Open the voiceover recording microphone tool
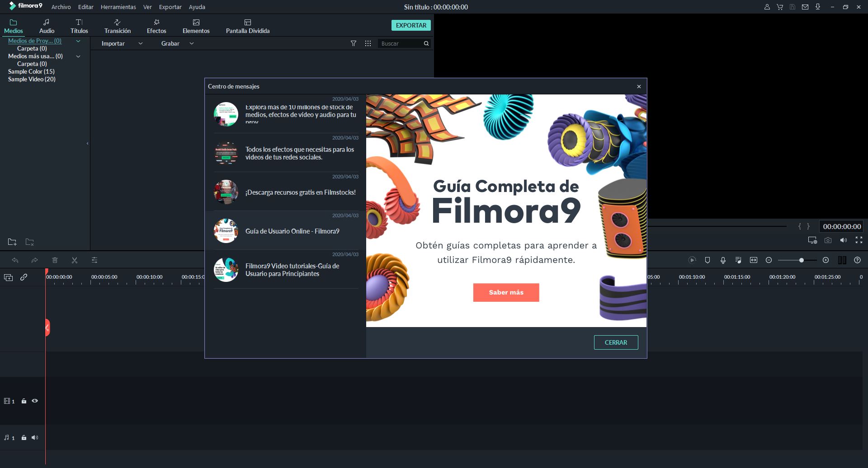The height and width of the screenshot is (468, 868). 723,260
